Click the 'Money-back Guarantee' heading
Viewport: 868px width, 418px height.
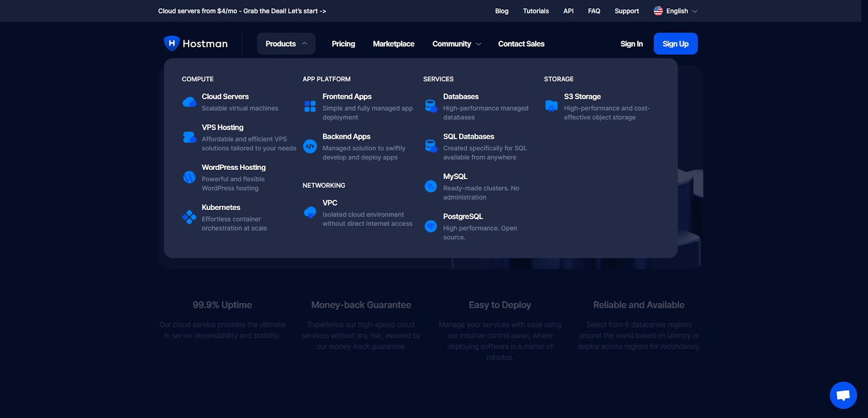point(361,305)
